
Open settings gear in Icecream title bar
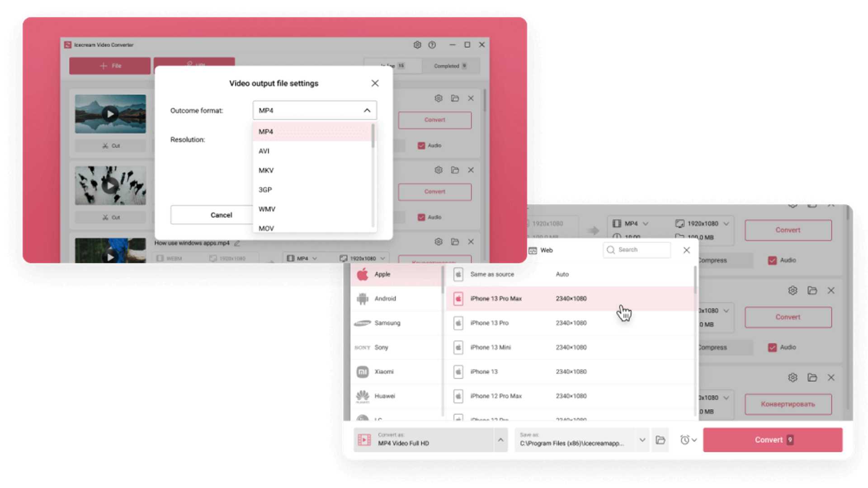point(417,45)
